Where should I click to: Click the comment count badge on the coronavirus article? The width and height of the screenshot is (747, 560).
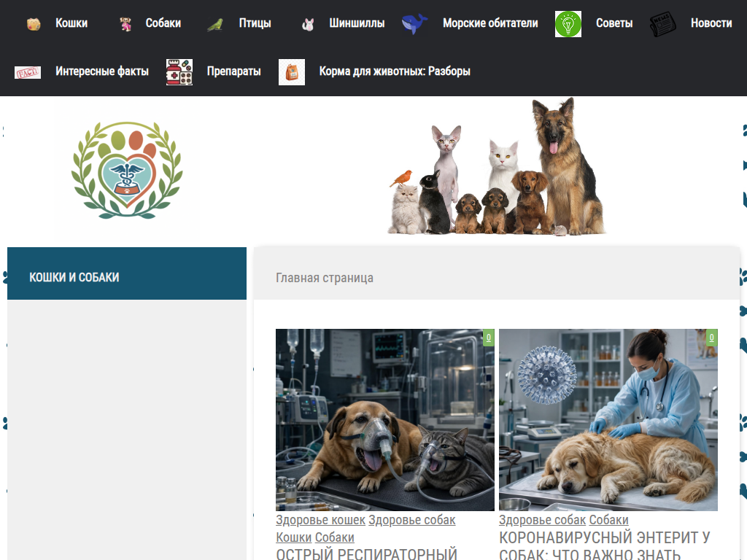pyautogui.click(x=712, y=338)
